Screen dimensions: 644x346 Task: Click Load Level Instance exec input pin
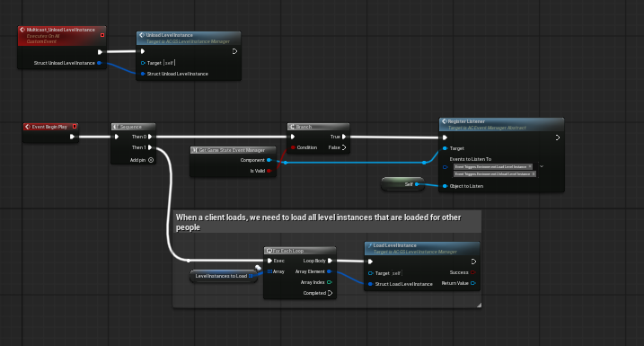(370, 262)
